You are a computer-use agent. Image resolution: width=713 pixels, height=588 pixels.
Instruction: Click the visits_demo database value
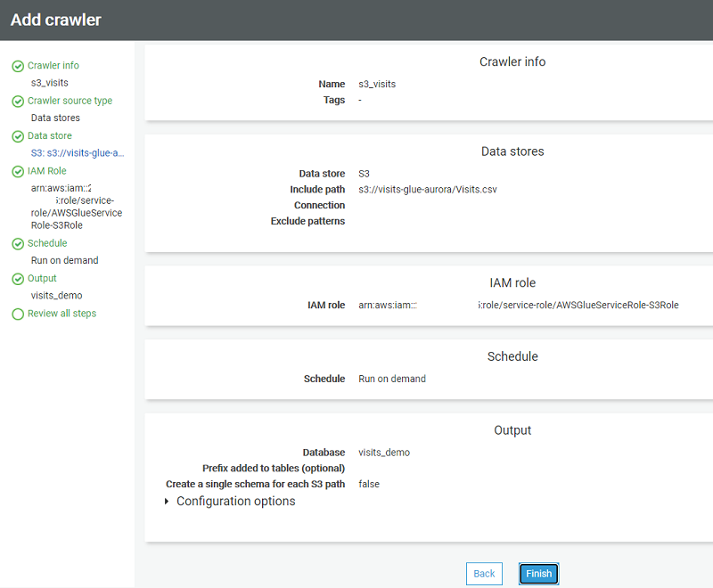tap(384, 453)
